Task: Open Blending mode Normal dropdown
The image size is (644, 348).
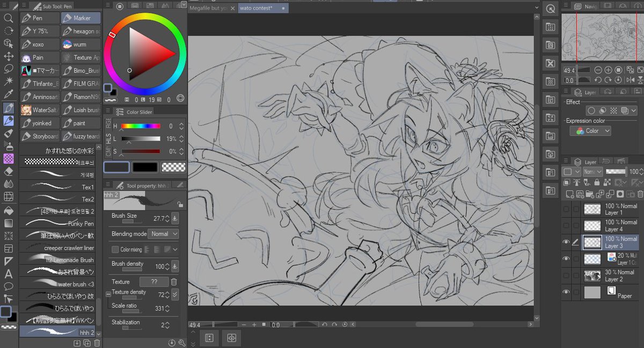Action: (x=163, y=234)
